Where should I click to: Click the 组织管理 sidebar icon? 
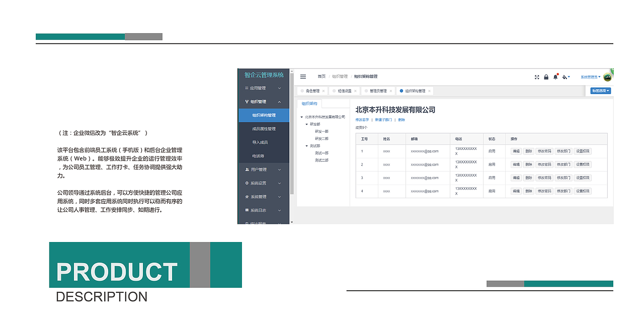point(247,102)
